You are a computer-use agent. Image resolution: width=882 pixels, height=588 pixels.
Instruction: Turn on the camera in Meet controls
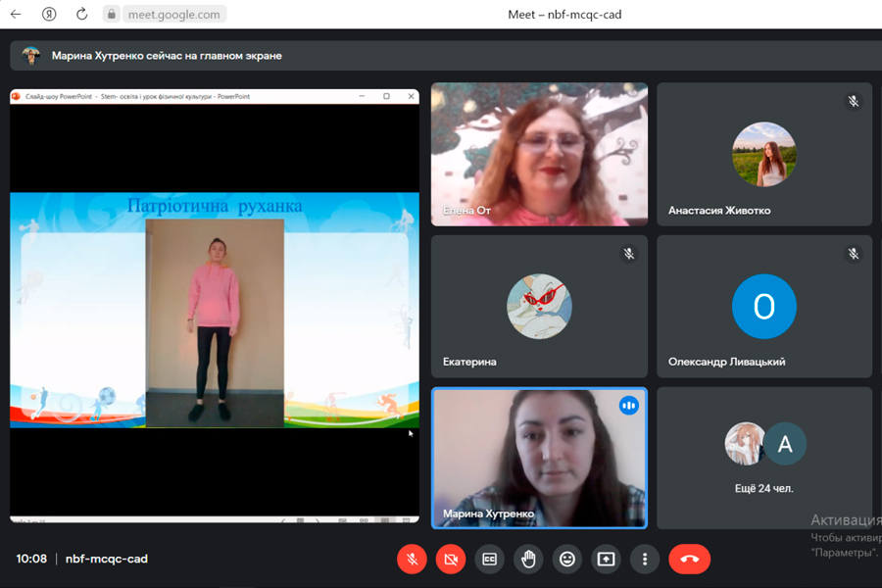[x=451, y=559]
